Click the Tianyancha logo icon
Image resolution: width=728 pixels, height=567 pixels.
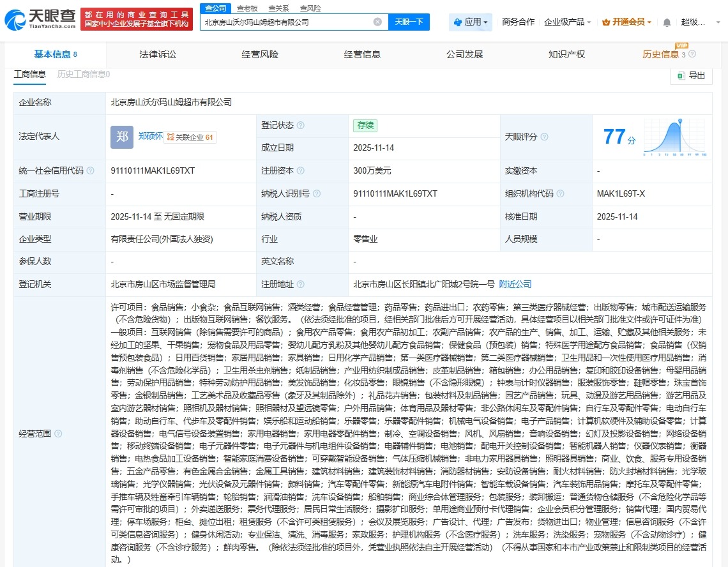pyautogui.click(x=17, y=19)
